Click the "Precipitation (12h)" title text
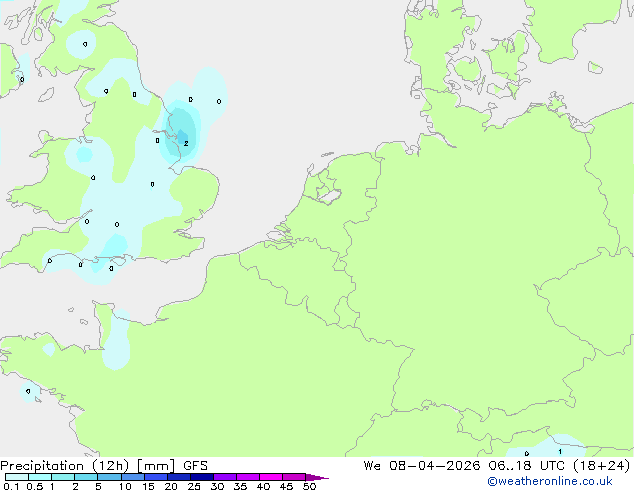This screenshot has height=490, width=634. pos(65,466)
